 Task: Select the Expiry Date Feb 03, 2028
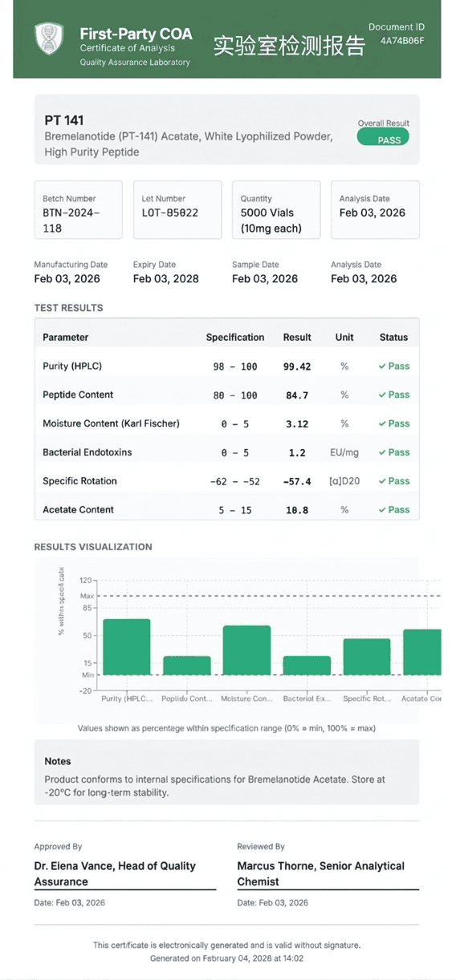coord(166,279)
